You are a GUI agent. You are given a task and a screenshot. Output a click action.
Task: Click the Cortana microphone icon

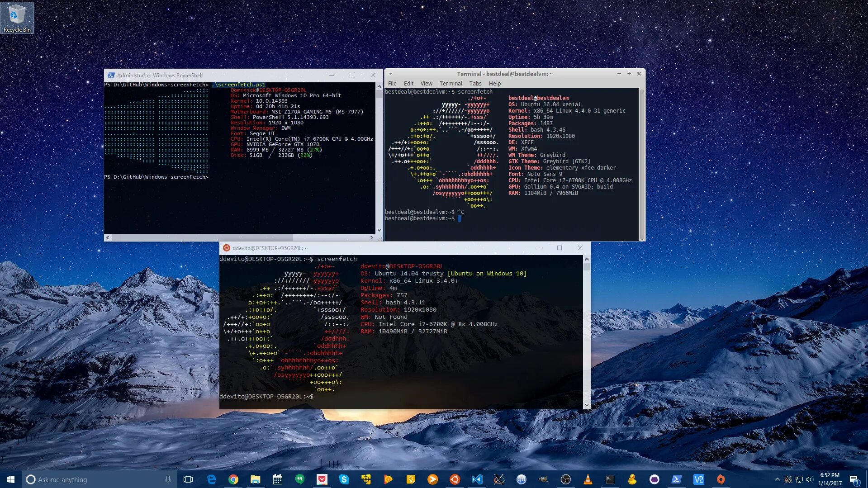coord(168,479)
